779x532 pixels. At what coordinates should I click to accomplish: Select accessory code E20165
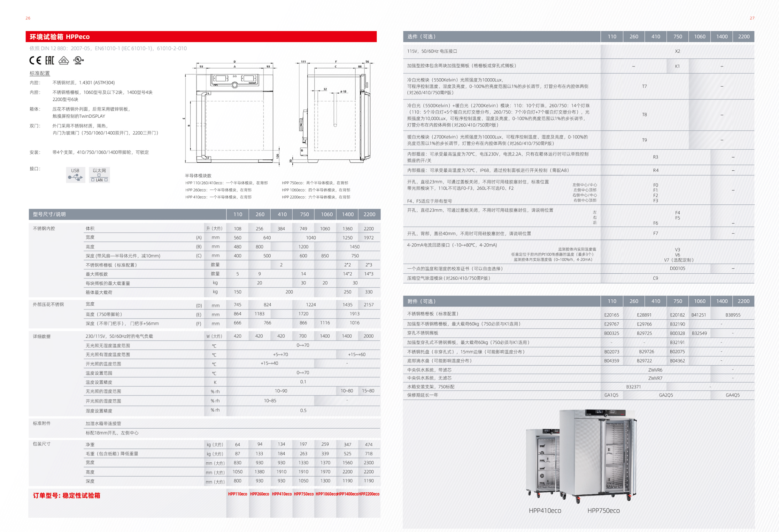tap(611, 315)
